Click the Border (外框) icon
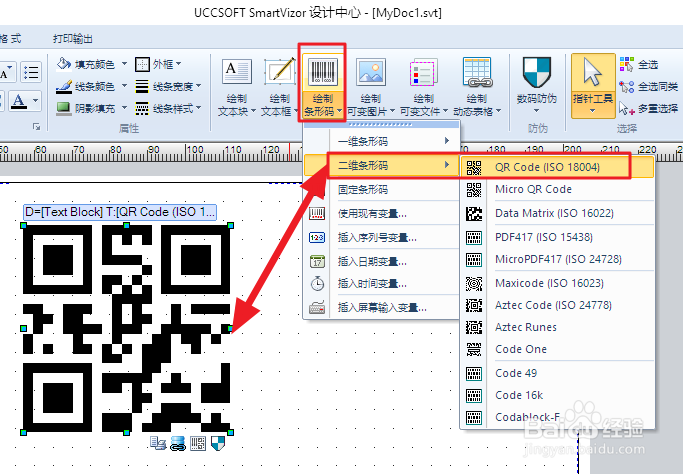 [142, 64]
